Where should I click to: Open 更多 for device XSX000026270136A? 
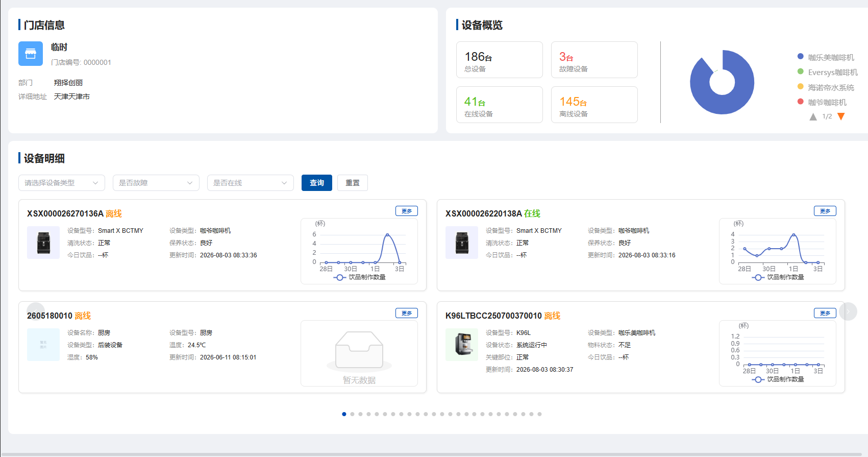click(407, 211)
